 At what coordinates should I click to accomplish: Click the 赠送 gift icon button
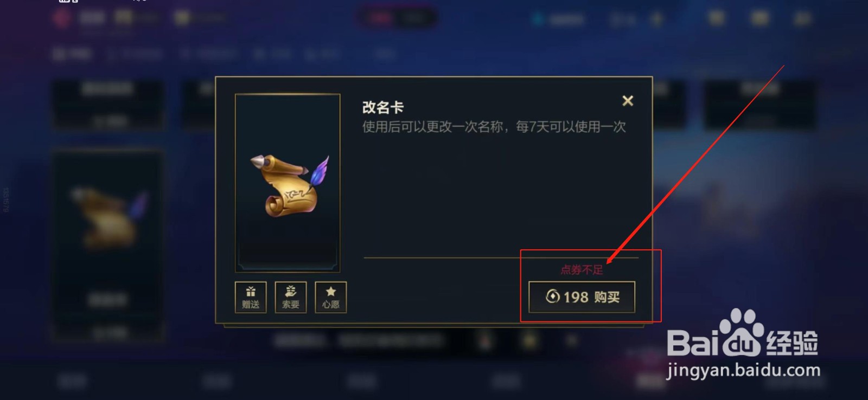tap(251, 297)
